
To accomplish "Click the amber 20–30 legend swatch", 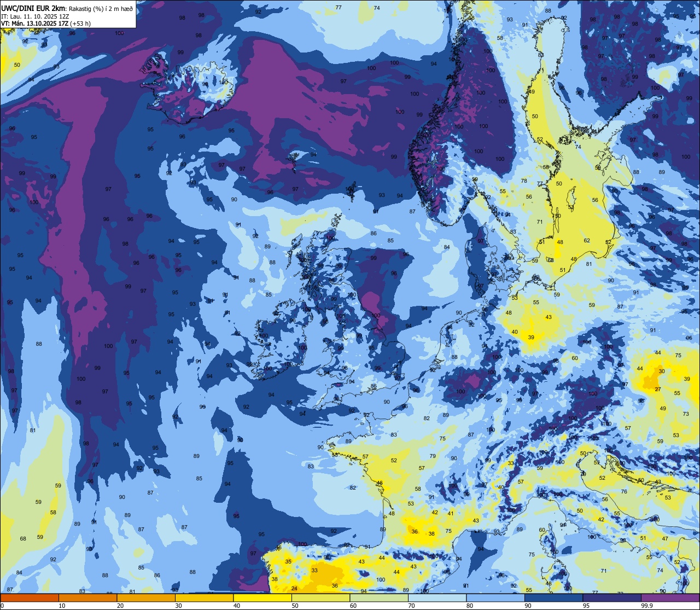I will point(146,597).
